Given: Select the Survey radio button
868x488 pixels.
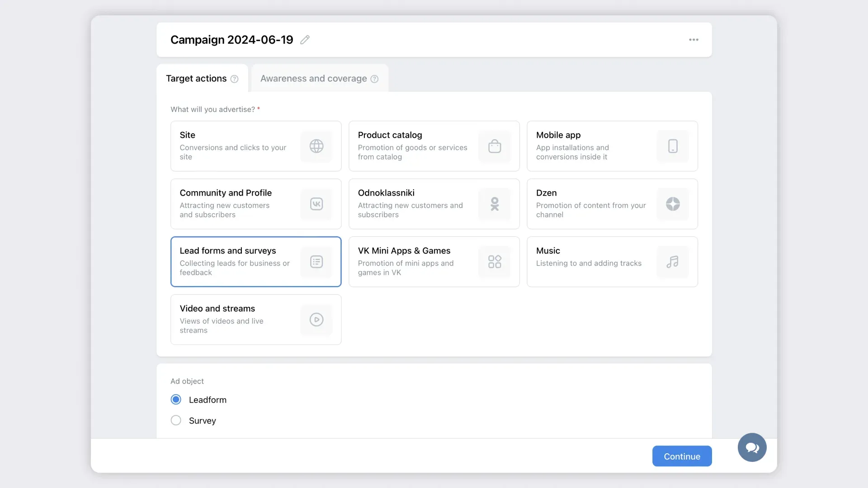Looking at the screenshot, I should [176, 420].
